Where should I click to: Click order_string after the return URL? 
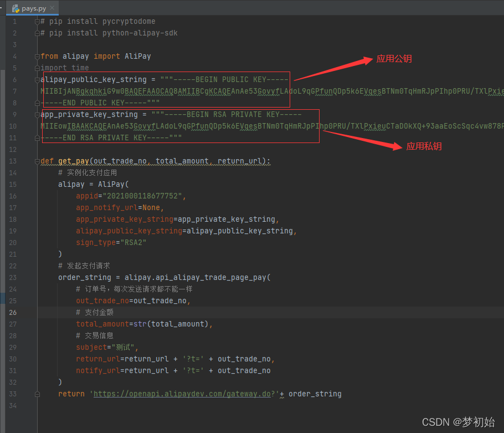pos(315,394)
